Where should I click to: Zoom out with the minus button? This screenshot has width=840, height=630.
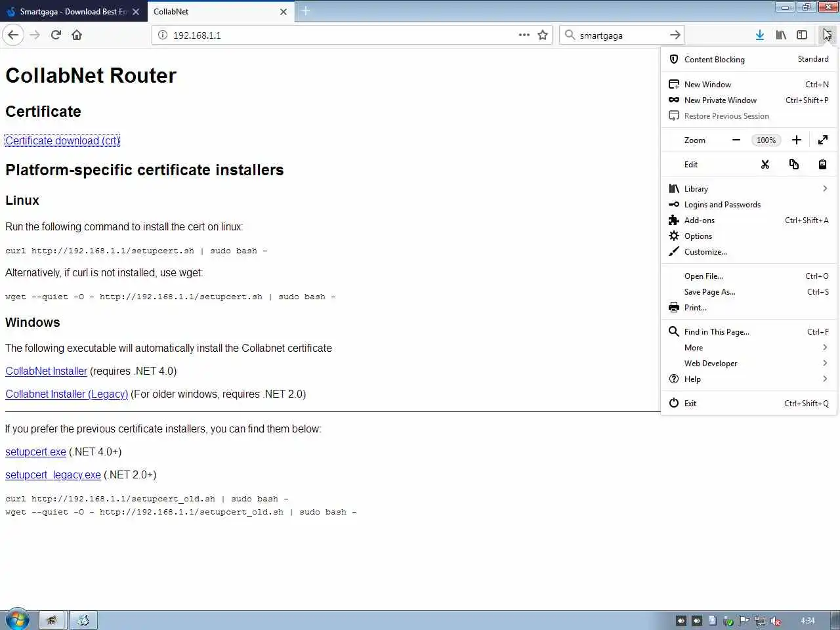pos(736,140)
